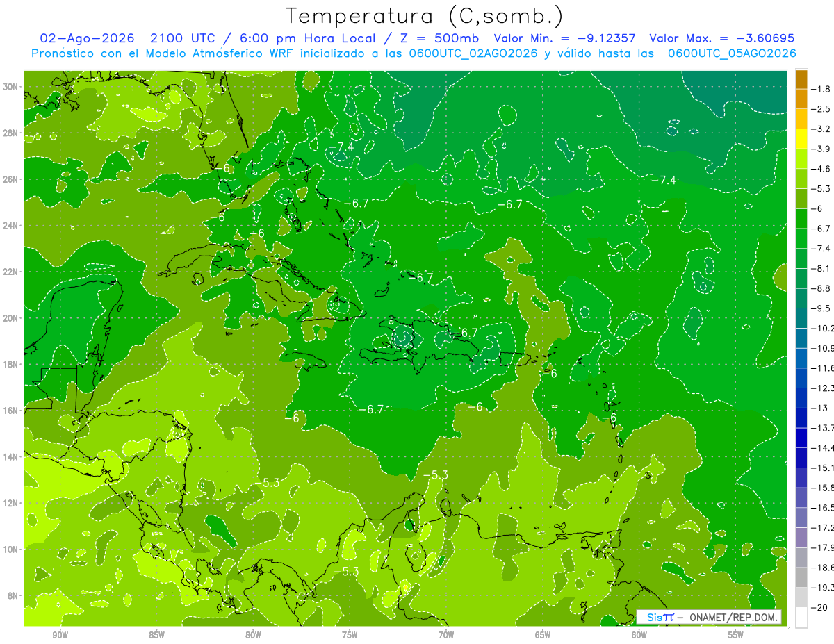Click the "70W" longitude axis label
This screenshot has height=644, width=834.
tap(446, 635)
